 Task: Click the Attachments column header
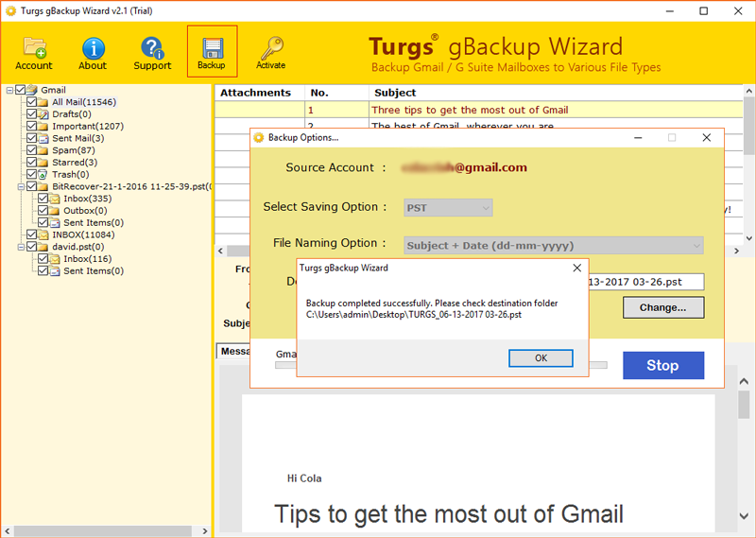click(260, 93)
